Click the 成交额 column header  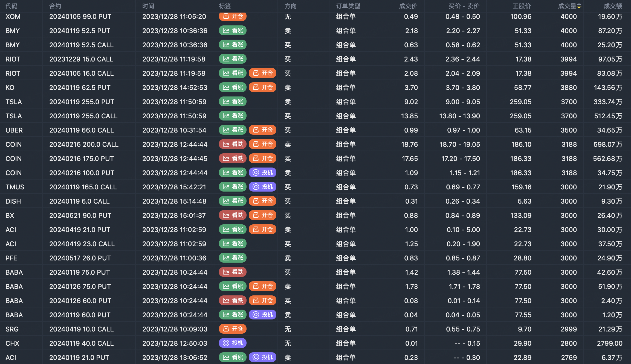(613, 6)
